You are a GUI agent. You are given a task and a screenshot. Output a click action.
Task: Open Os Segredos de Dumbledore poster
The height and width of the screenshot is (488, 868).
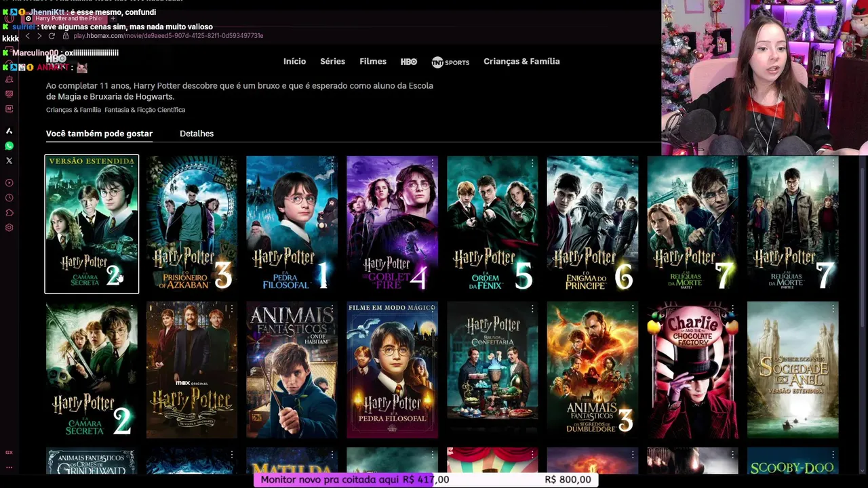pyautogui.click(x=593, y=370)
